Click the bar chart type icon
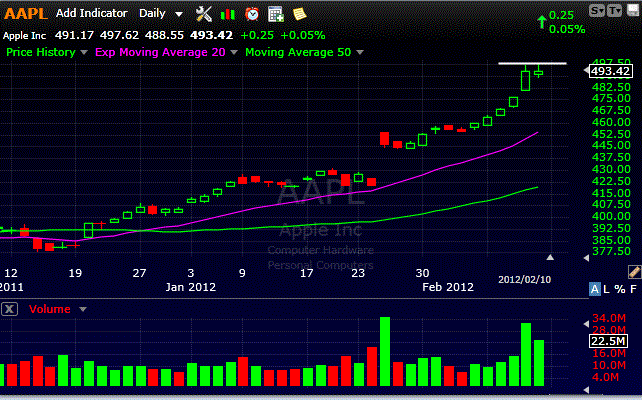 (229, 14)
